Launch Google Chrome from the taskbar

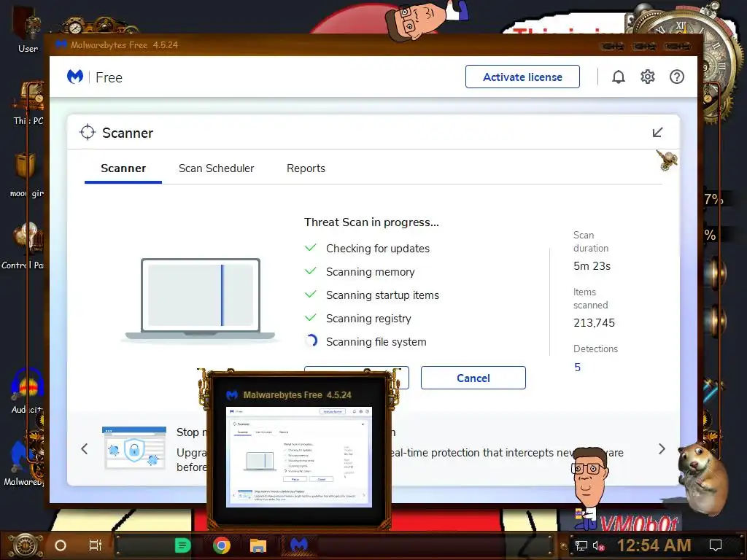coord(222,545)
